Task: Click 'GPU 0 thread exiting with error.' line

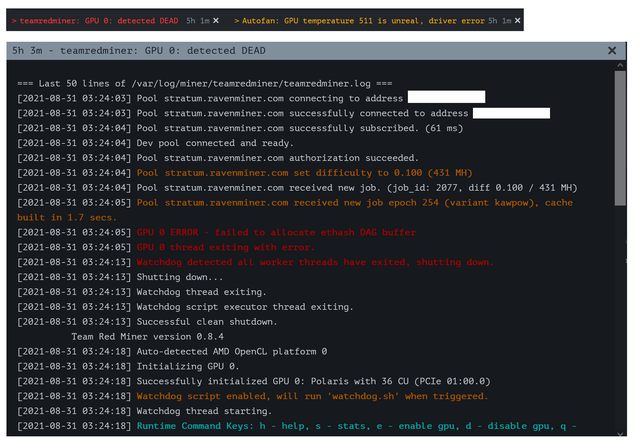Action: [x=166, y=247]
